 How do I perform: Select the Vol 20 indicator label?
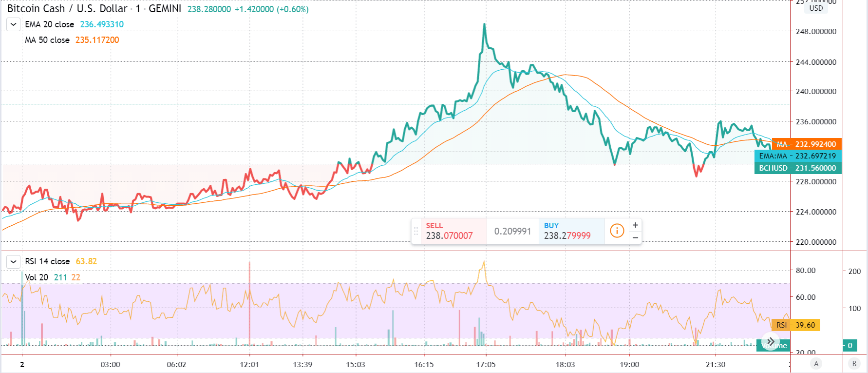click(x=37, y=277)
